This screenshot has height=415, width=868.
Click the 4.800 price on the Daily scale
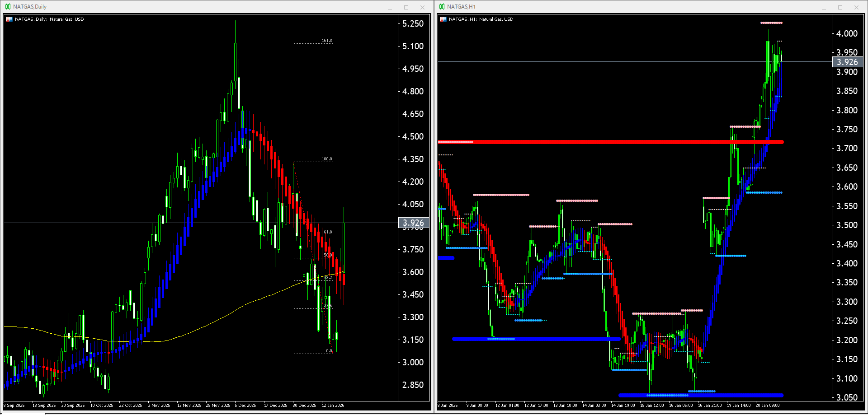click(x=413, y=91)
